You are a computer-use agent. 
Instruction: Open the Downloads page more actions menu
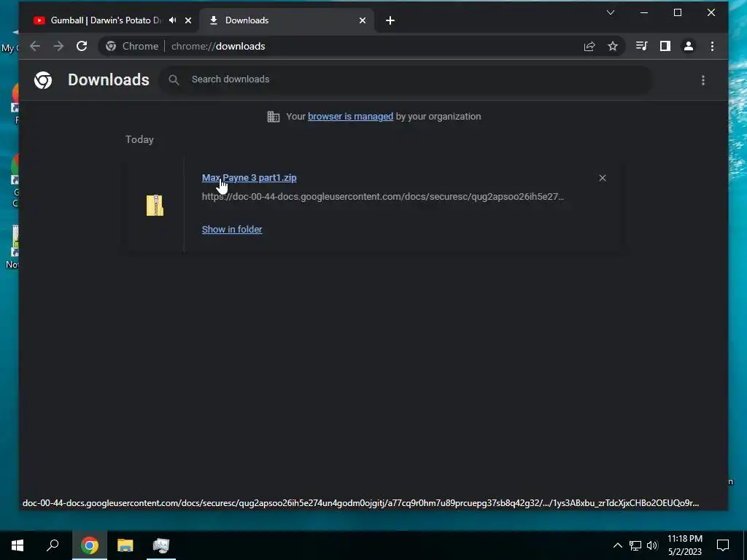(703, 80)
